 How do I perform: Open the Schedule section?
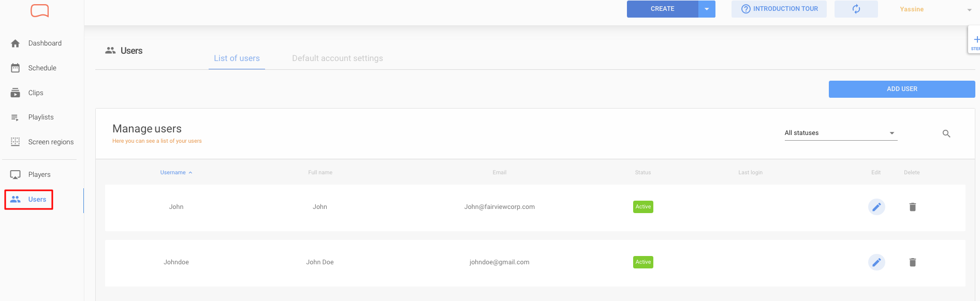click(x=41, y=68)
